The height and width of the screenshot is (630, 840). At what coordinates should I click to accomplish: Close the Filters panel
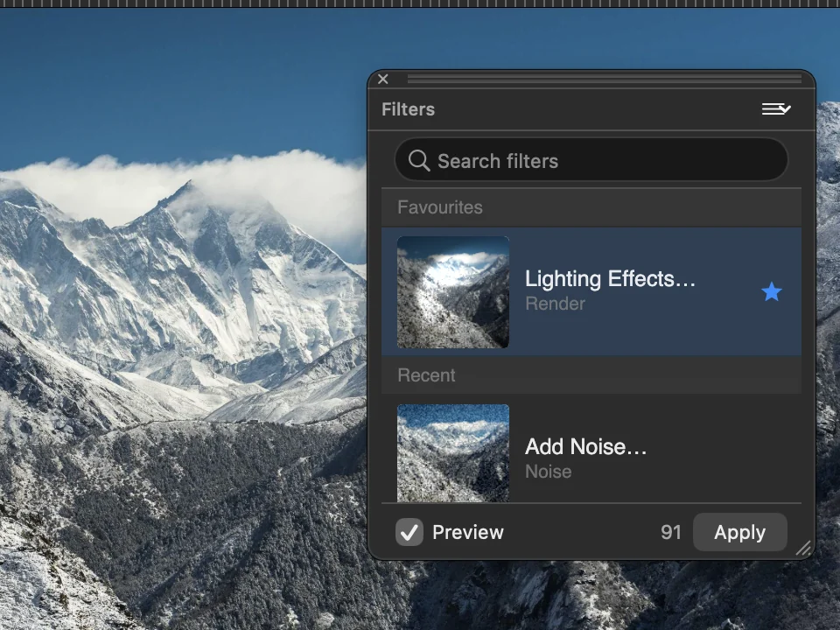(x=383, y=80)
